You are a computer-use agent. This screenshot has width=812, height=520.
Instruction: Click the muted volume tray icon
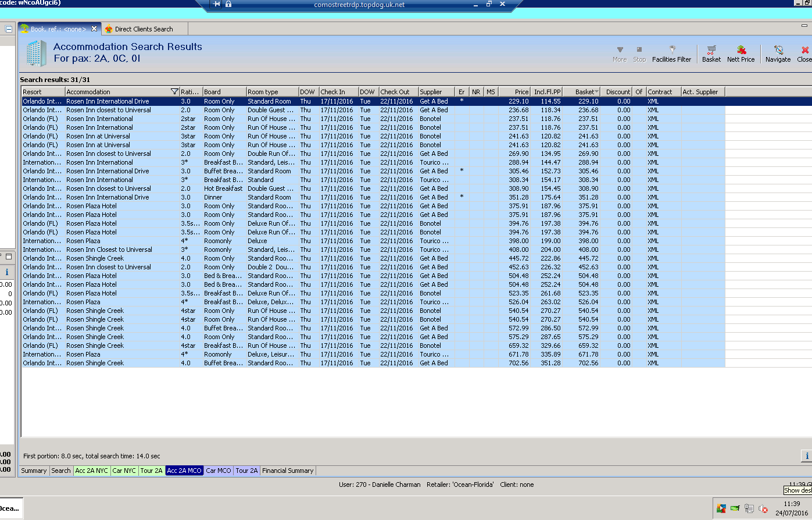[763, 509]
